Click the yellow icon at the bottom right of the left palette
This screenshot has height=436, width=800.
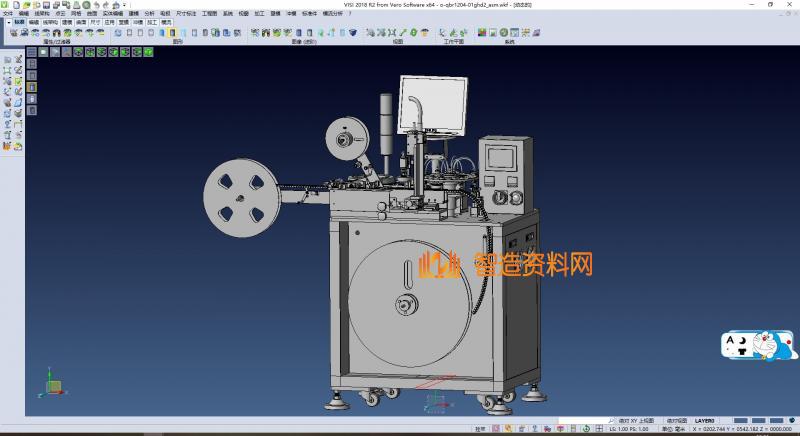[x=18, y=147]
